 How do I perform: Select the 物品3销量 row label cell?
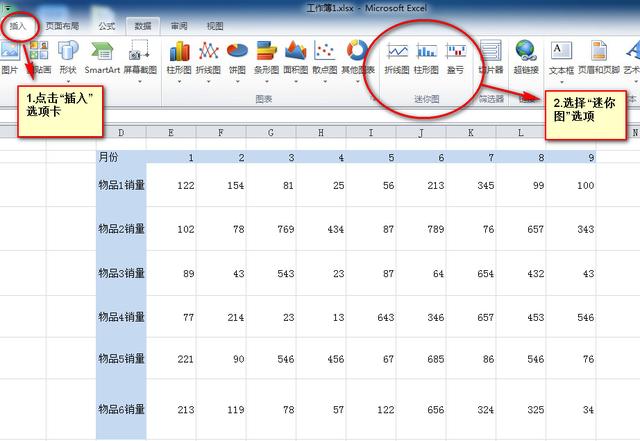(121, 273)
